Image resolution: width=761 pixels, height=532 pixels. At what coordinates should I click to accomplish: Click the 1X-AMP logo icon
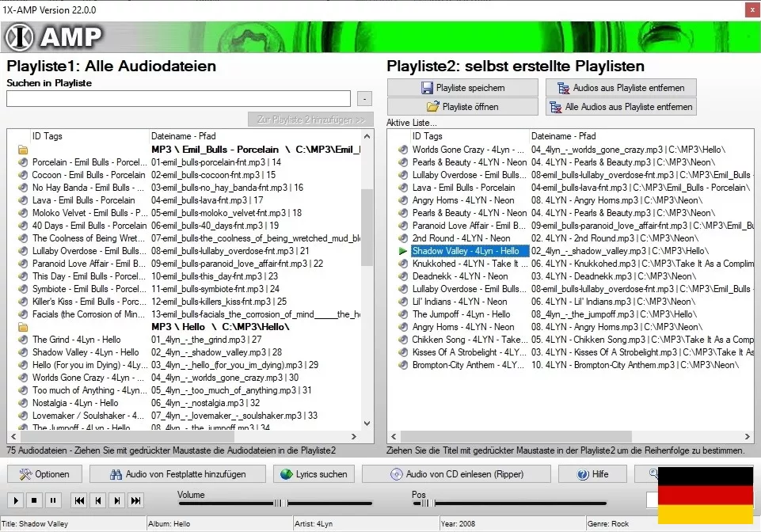tap(20, 37)
